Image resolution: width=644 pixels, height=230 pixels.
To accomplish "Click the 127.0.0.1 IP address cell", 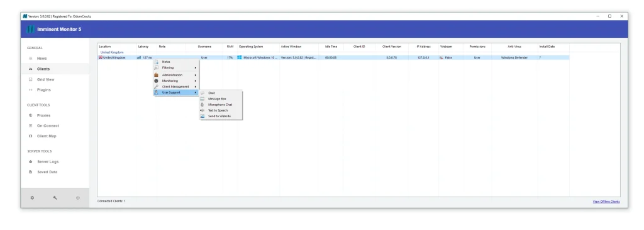I will pyautogui.click(x=423, y=57).
